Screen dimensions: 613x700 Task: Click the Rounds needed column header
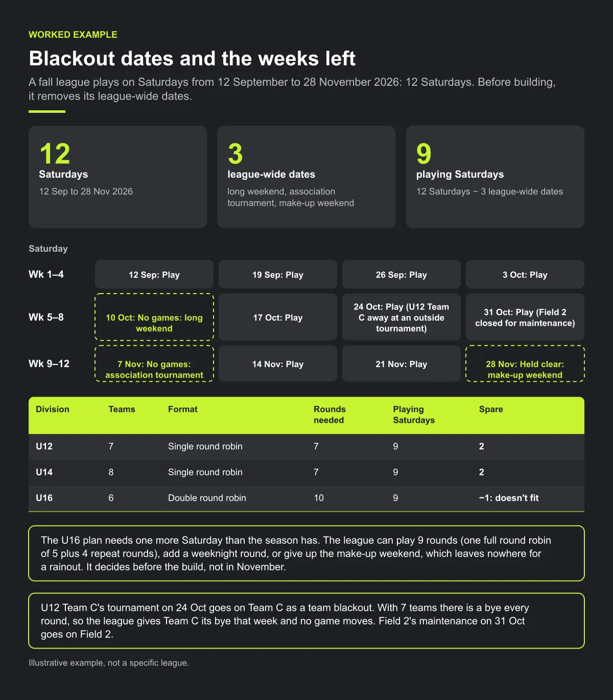pyautogui.click(x=329, y=415)
